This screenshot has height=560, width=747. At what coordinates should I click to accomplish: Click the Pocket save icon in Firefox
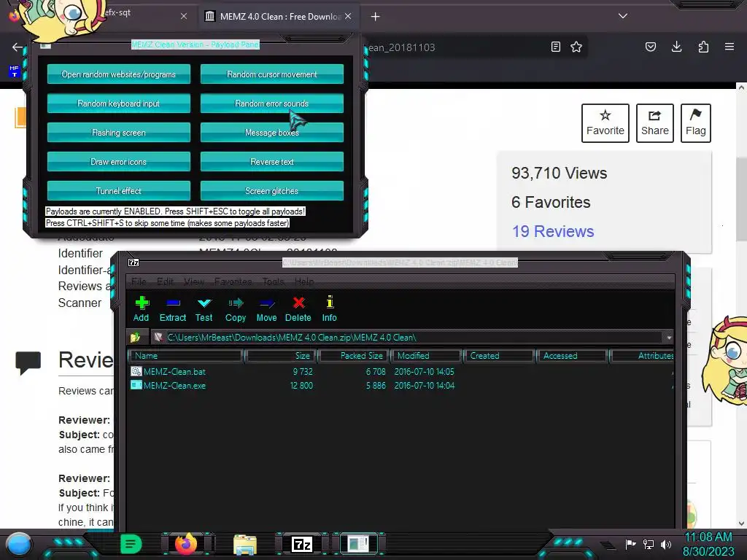(650, 47)
